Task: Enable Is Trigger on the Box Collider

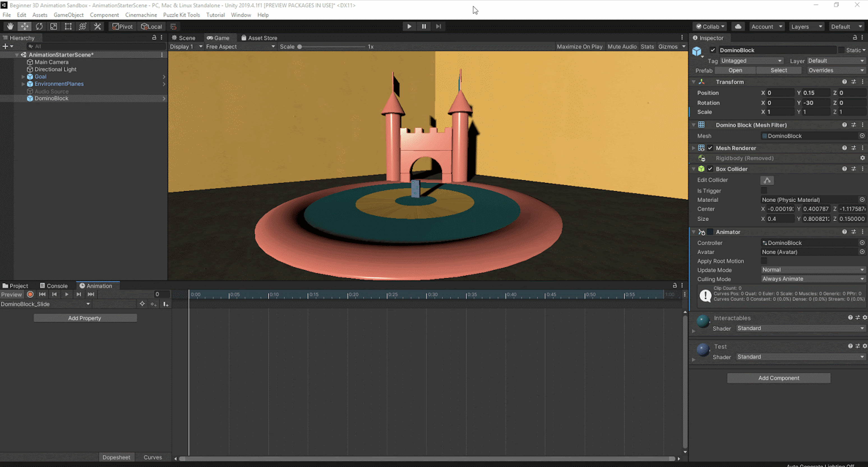Action: coord(764,191)
